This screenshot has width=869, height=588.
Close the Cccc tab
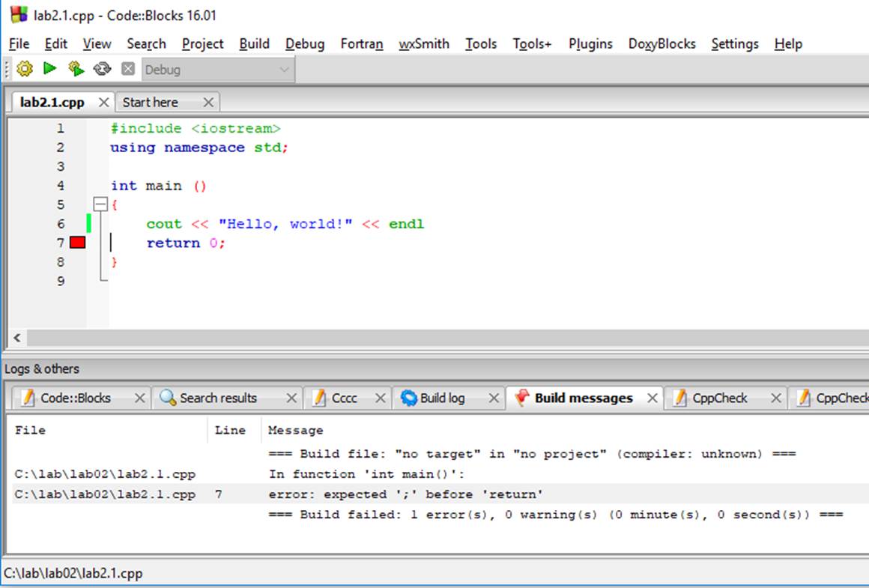(381, 398)
